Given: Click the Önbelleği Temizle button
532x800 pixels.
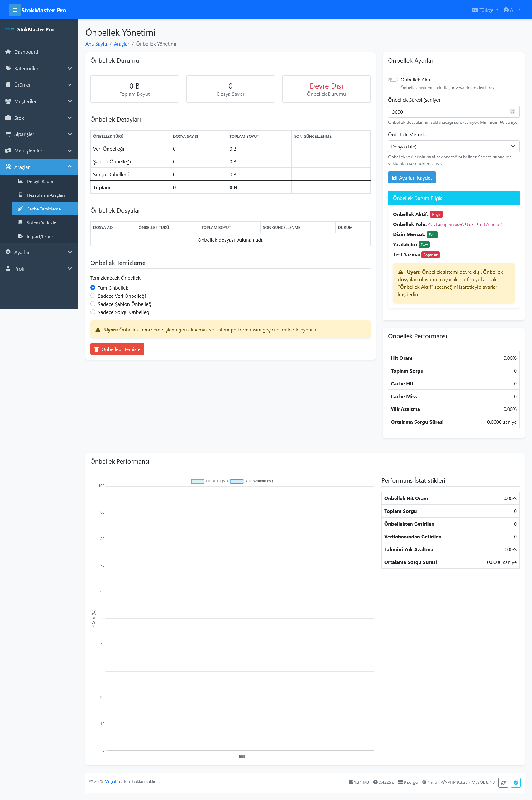Looking at the screenshot, I should pyautogui.click(x=117, y=349).
